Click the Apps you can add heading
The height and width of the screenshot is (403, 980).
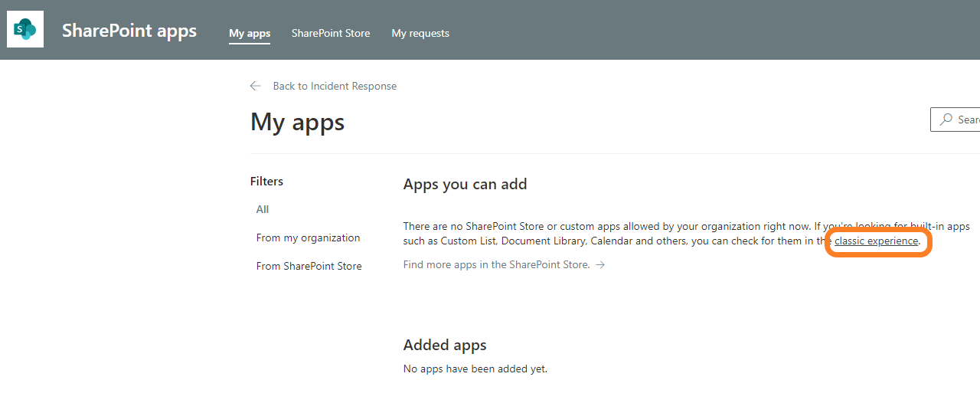click(465, 184)
